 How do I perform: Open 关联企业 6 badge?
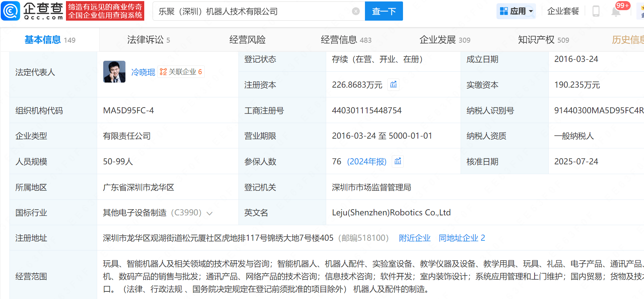[181, 72]
